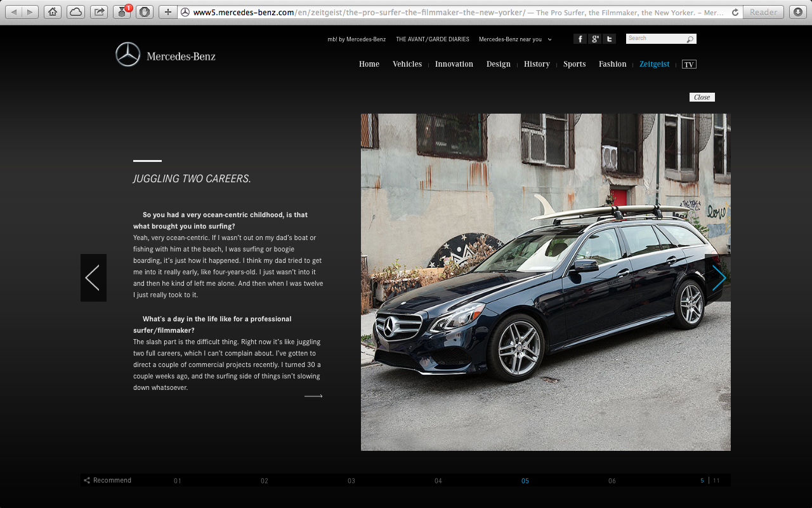This screenshot has width=812, height=508.
Task: Click the heading JUGGLING TWO CAREERS.
Action: (192, 179)
